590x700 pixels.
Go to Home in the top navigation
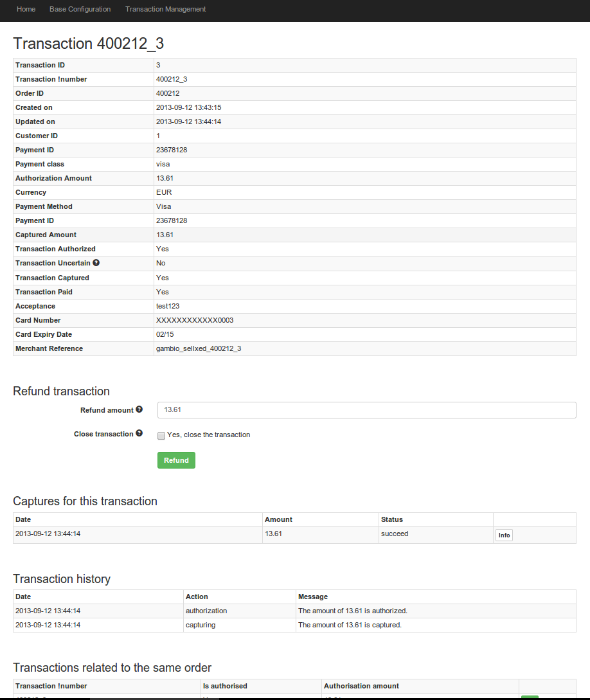[26, 9]
